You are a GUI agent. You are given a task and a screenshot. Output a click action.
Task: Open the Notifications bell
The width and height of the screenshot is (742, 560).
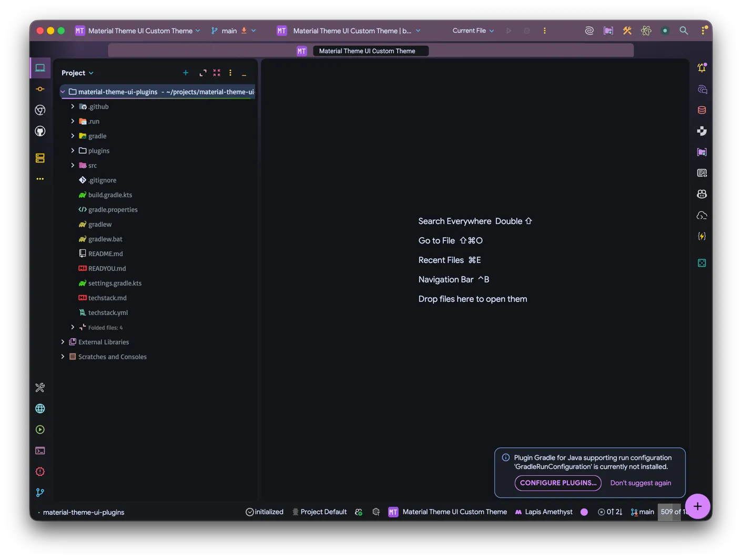702,68
